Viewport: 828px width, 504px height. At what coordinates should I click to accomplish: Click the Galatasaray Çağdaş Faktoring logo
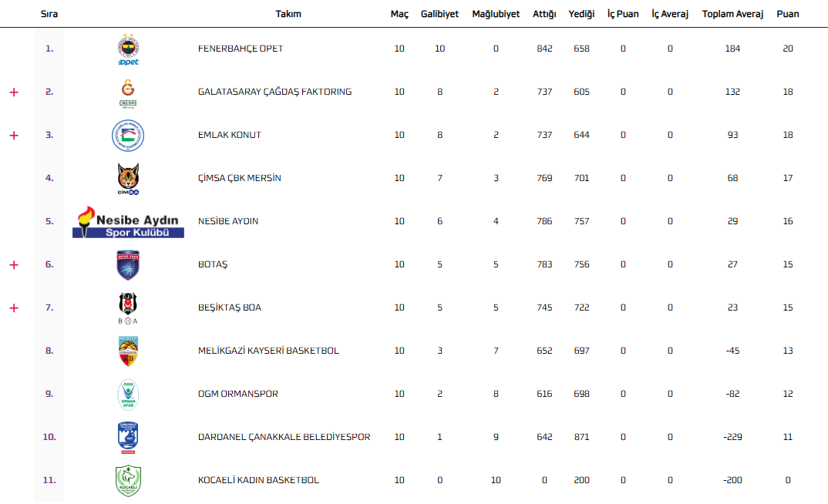pos(128,92)
